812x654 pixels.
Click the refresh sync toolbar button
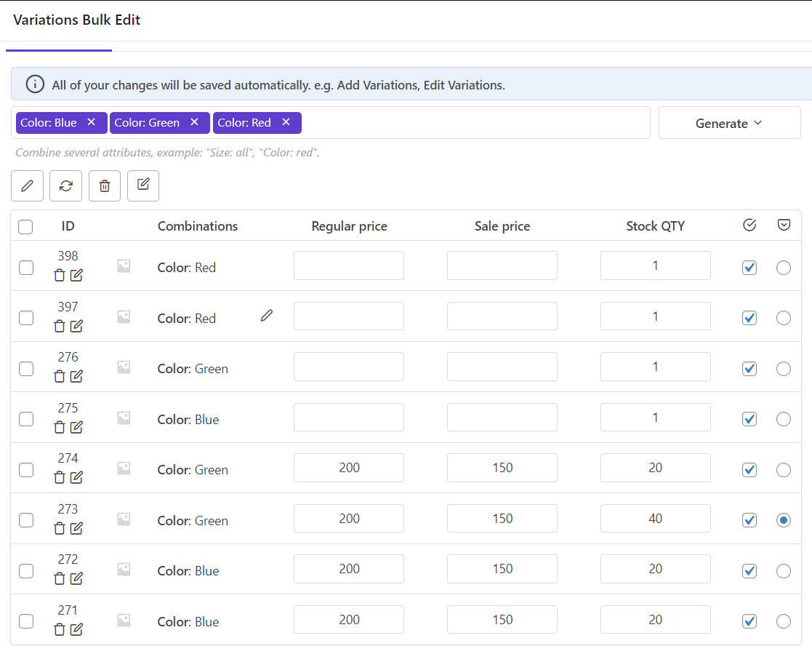[65, 186]
